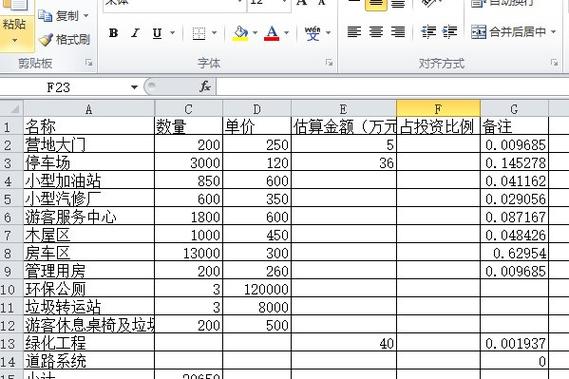The width and height of the screenshot is (569, 379).
Task: Click cell 营地大门
Action: click(89, 144)
